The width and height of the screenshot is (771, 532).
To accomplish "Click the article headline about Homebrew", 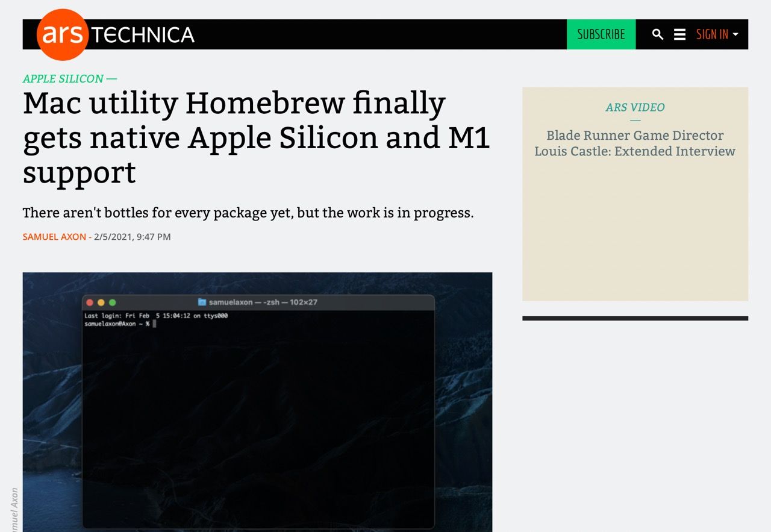I will pos(257,138).
